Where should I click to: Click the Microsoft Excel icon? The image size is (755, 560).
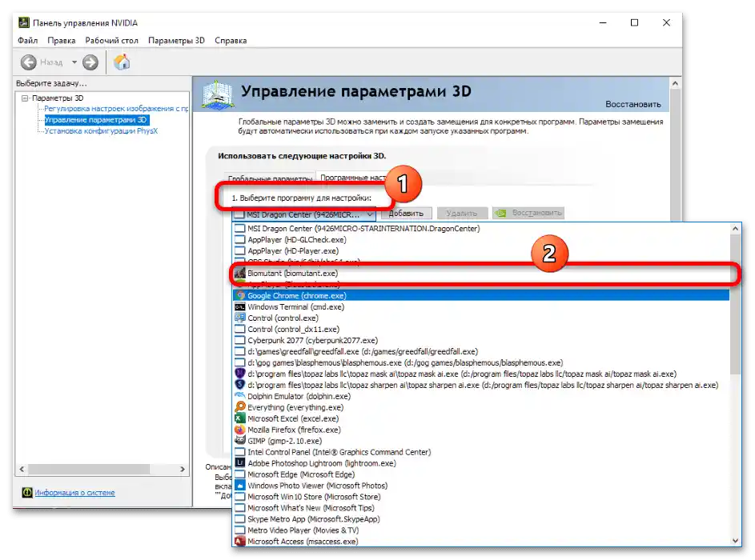click(239, 418)
